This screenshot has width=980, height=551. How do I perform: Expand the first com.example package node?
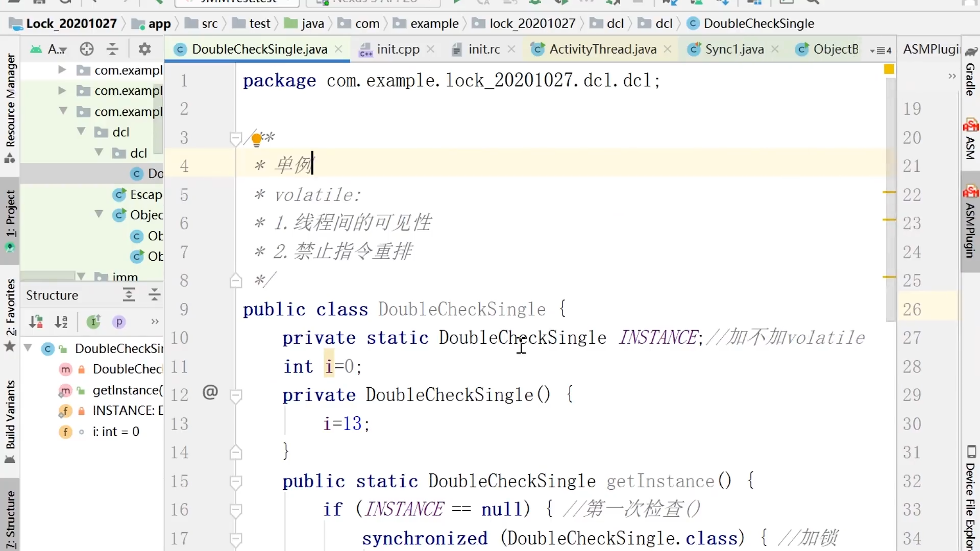[62, 70]
